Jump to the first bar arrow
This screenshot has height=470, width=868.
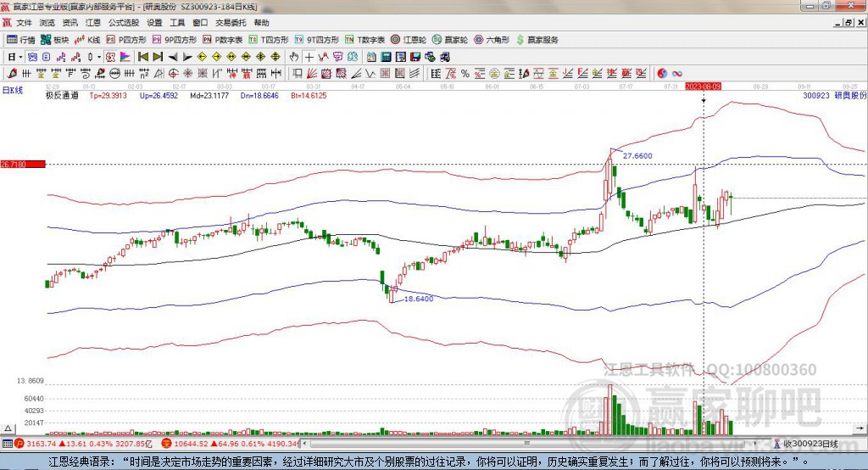(x=142, y=57)
